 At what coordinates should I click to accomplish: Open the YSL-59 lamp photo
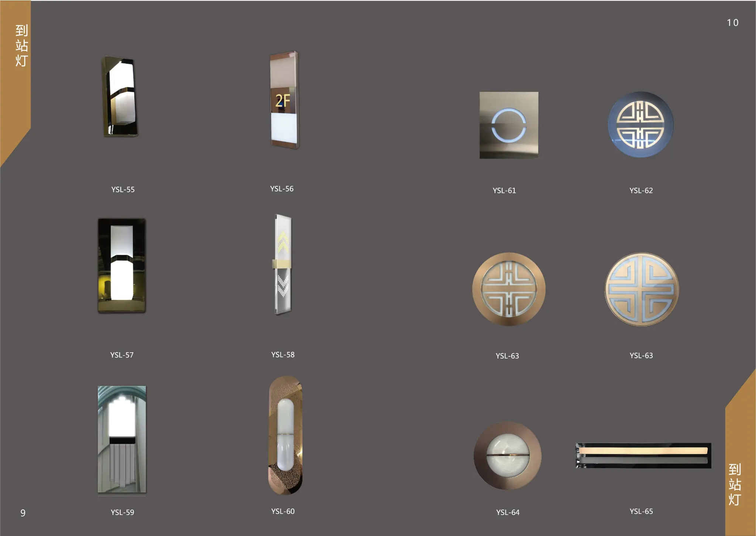tap(122, 439)
